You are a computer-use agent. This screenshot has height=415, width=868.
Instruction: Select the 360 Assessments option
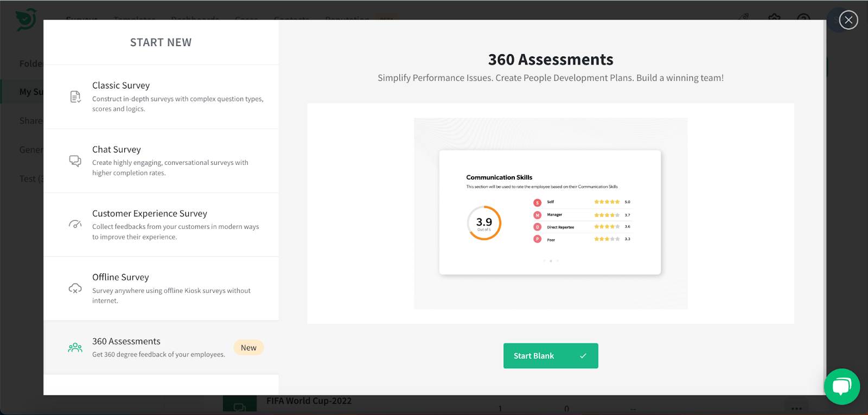(x=161, y=347)
